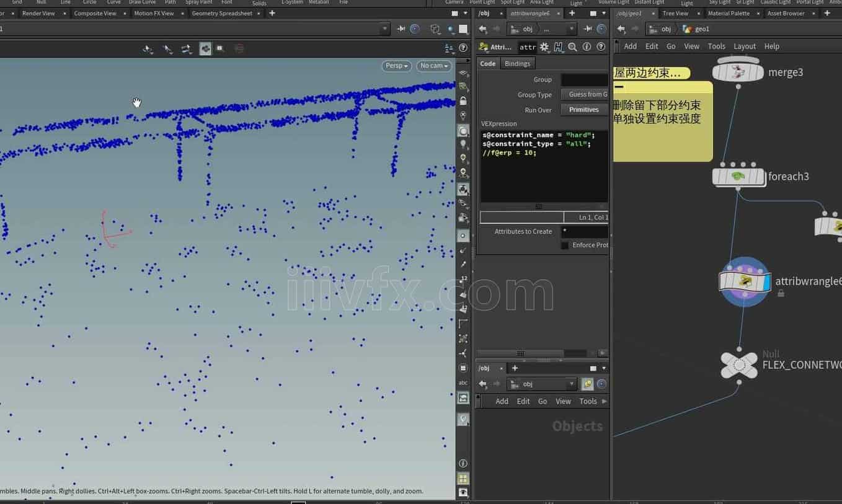Open the node info icon in parameter pane
842x504 pixels.
point(587,46)
